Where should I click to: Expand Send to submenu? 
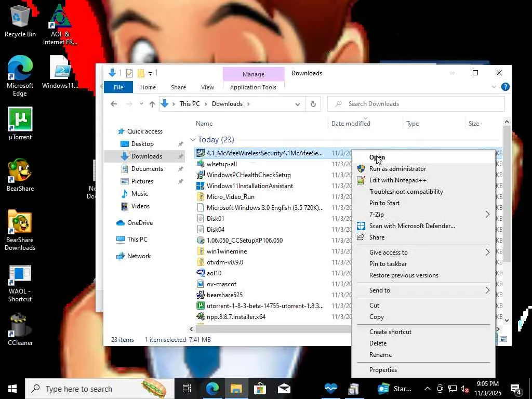(487, 290)
